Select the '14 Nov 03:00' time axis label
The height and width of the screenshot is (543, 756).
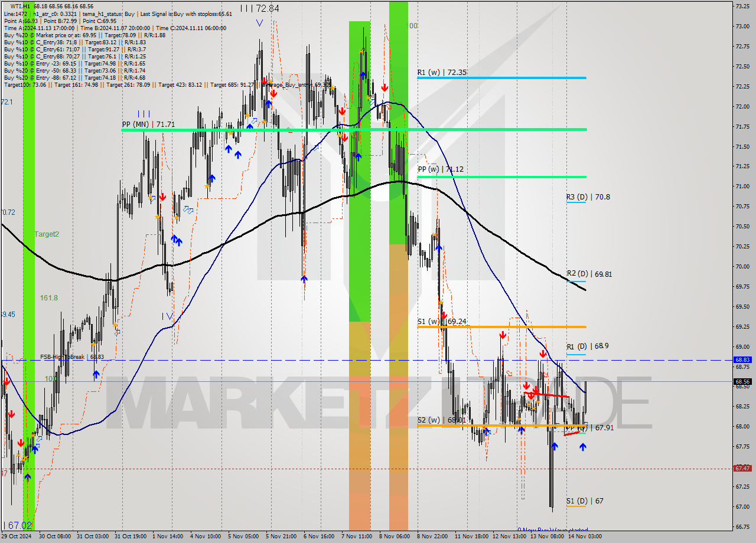[x=585, y=537]
